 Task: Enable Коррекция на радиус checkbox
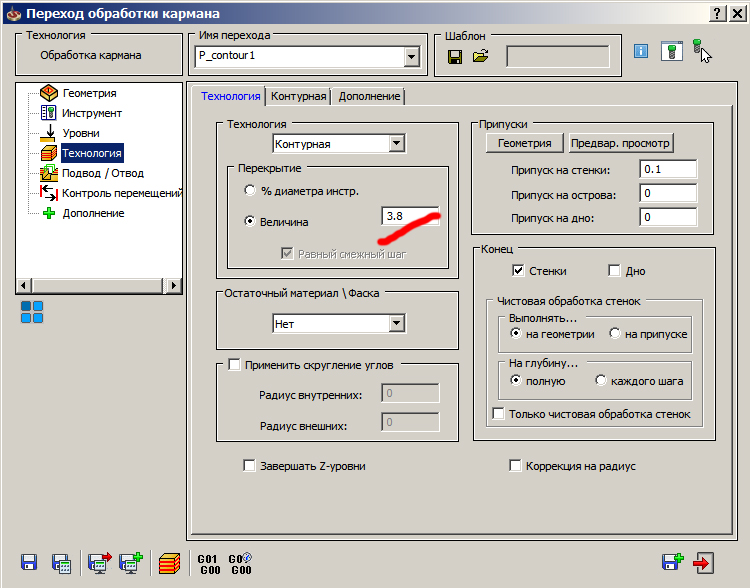[x=515, y=466]
